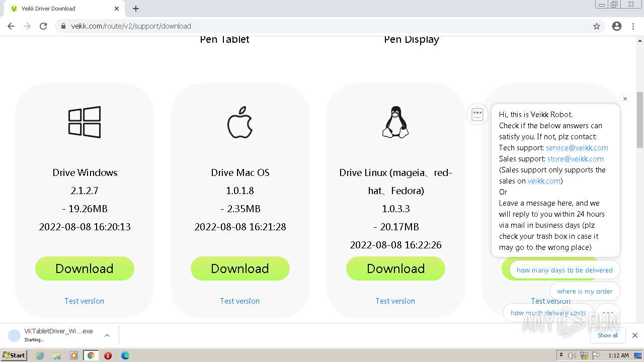Click Show all downloads
This screenshot has height=362, width=644.
tap(608, 335)
